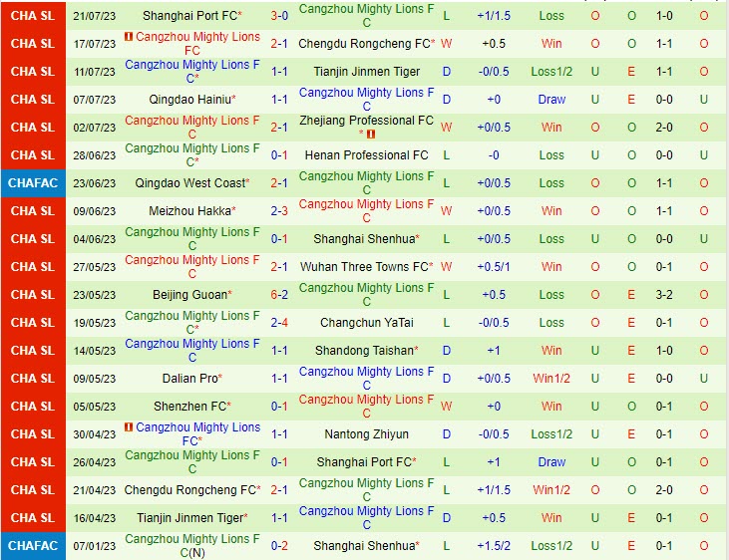Image resolution: width=729 pixels, height=560 pixels.
Task: Click the 1-0 half-time score in Shandong Taishan row
Action: coord(664,351)
